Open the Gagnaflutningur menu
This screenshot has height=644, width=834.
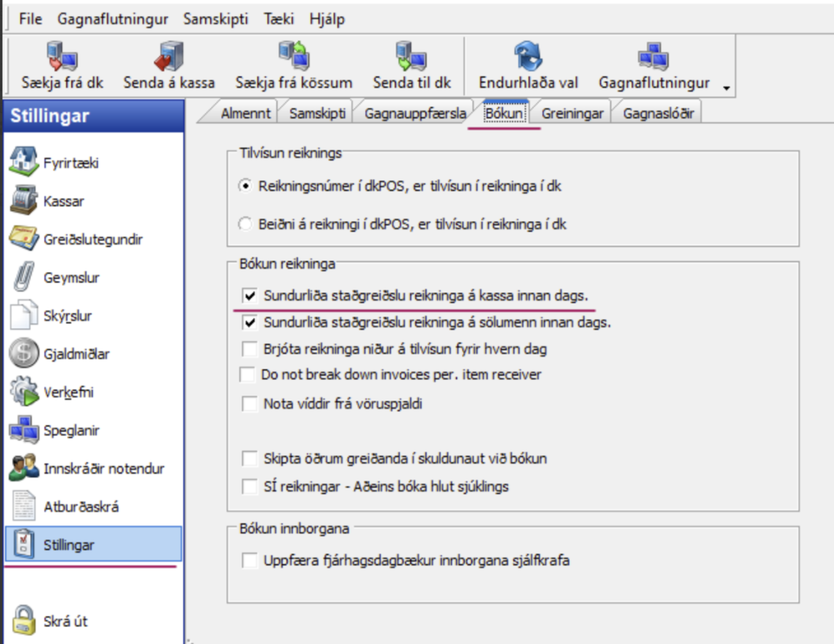113,19
